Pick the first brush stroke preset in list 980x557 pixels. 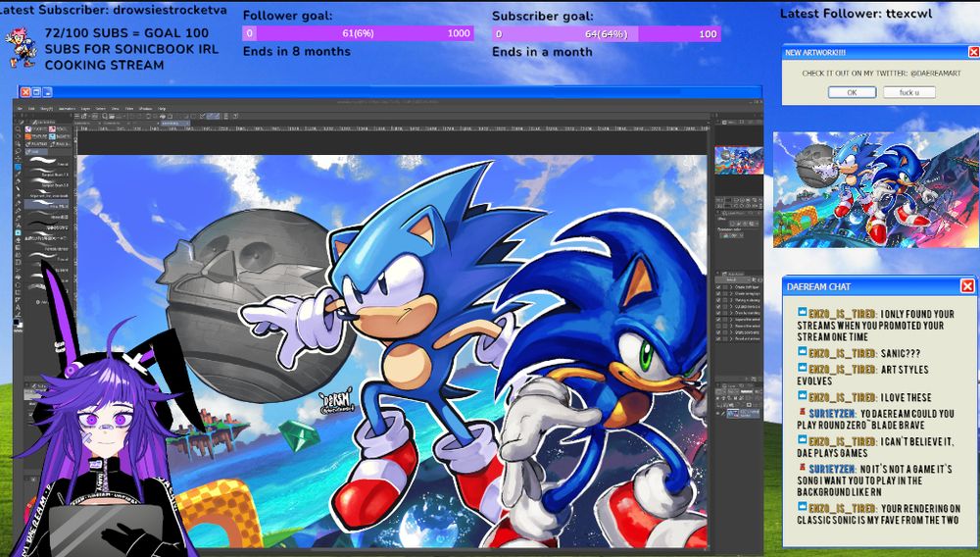tap(46, 161)
